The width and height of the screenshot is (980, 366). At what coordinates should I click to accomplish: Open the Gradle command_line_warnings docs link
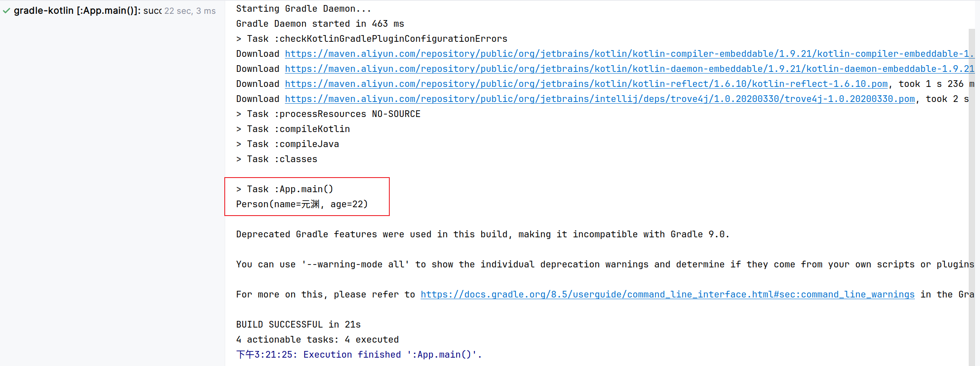[668, 295]
